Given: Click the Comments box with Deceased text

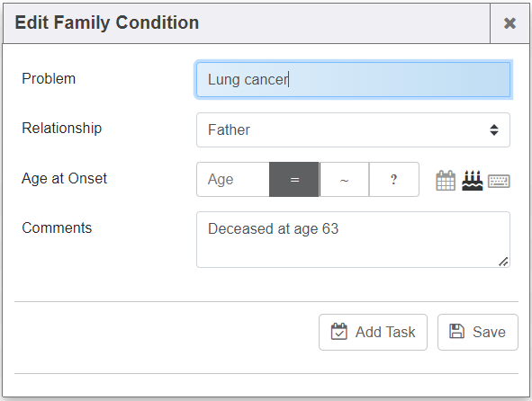Looking at the screenshot, I should [x=353, y=240].
